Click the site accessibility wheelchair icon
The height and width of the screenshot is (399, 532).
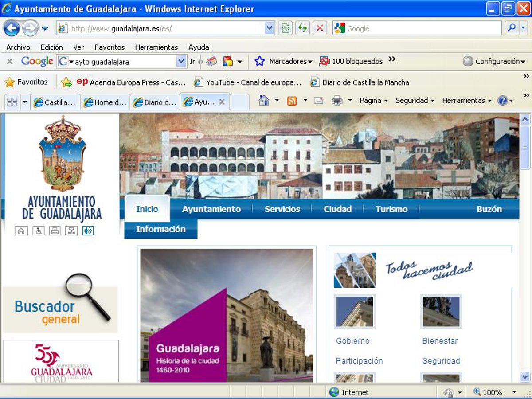click(38, 231)
